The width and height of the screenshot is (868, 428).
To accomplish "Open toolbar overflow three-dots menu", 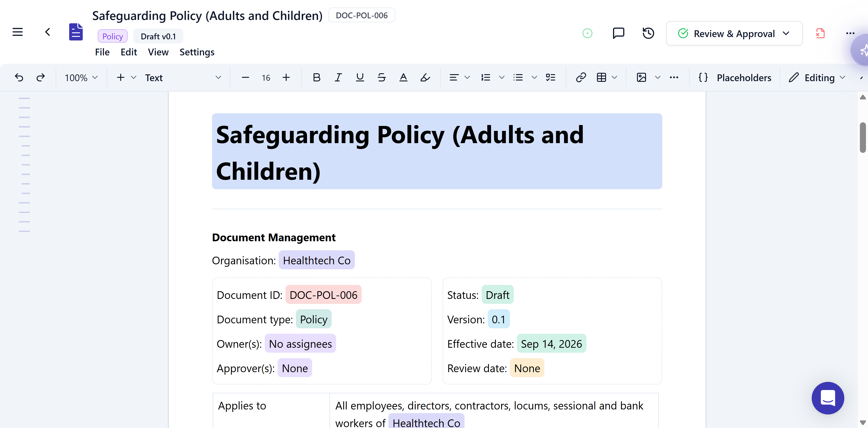I will click(x=674, y=78).
